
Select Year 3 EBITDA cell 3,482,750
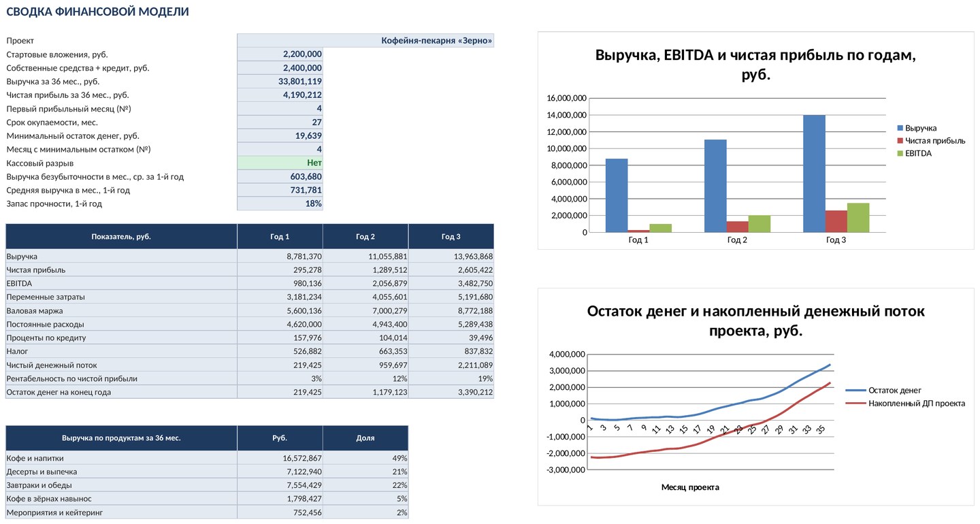point(451,284)
